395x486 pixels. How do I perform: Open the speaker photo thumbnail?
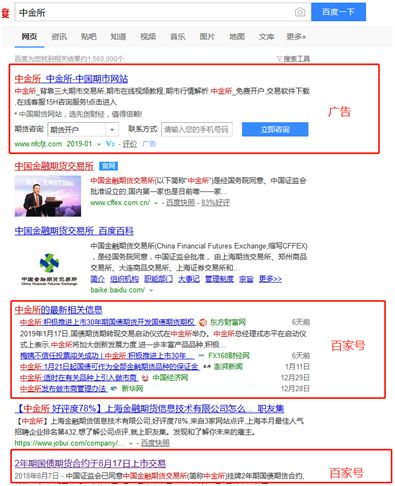tap(48, 196)
